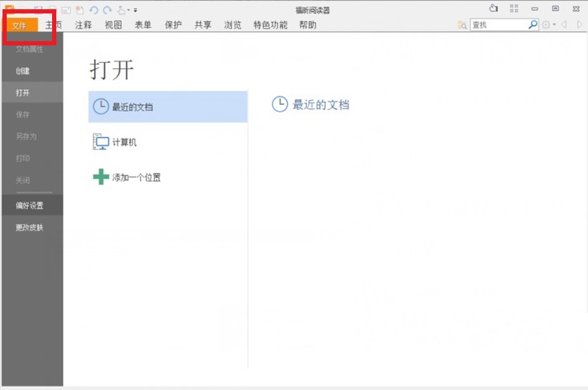Viewport: 588px width, 390px height.
Task: Open the dropdown arrow next to the gear
Action: click(x=554, y=24)
